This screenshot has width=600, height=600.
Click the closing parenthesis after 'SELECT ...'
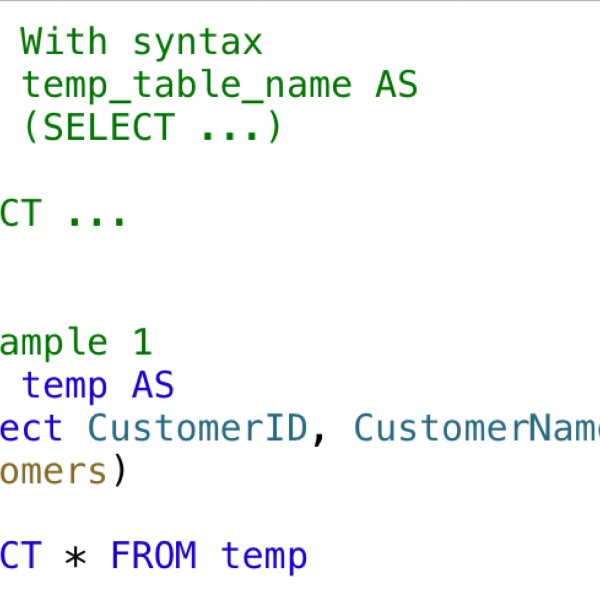(275, 127)
